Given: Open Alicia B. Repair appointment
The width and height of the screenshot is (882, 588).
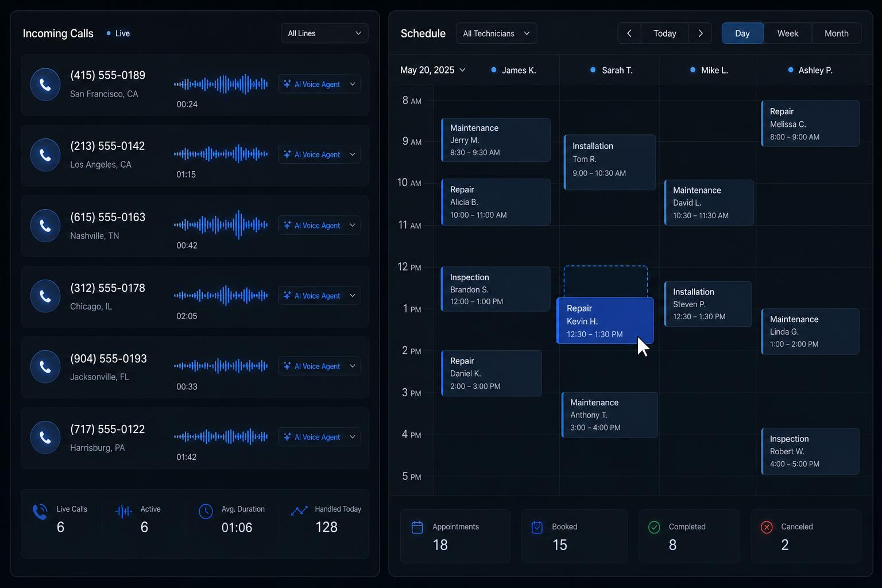Looking at the screenshot, I should (x=496, y=202).
